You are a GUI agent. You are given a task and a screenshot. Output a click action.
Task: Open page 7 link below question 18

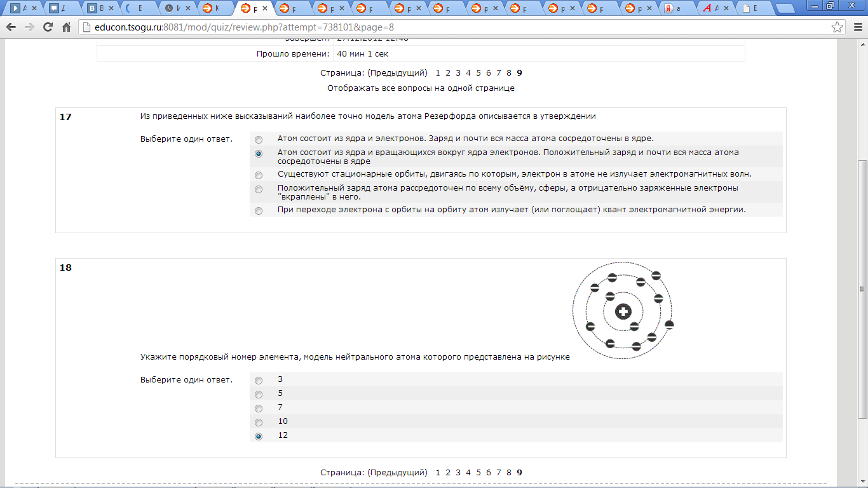tap(499, 472)
